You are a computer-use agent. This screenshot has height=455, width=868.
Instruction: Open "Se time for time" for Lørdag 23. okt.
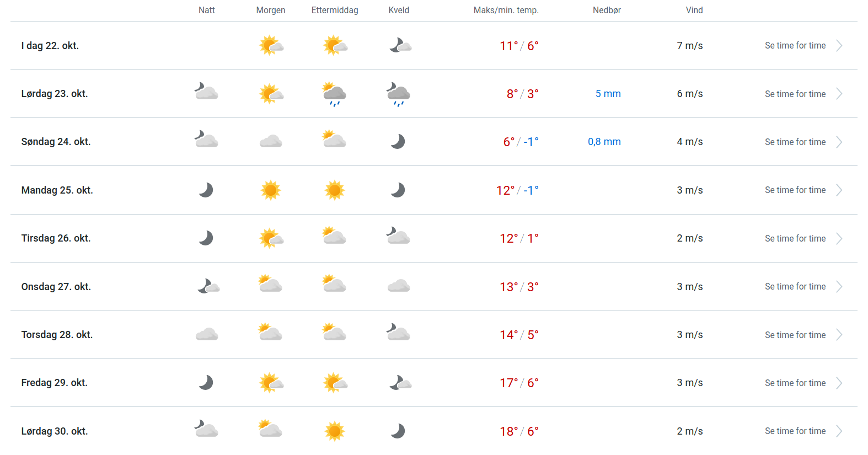(x=795, y=94)
